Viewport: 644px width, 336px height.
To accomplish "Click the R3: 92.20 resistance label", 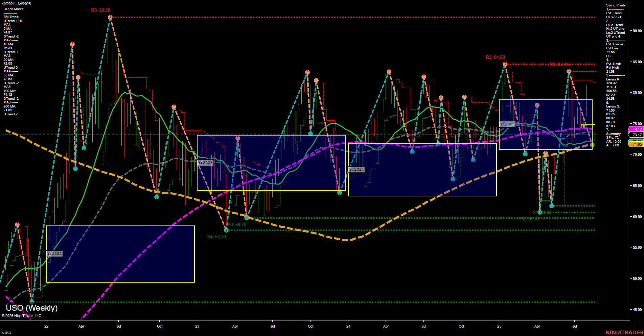I will 100,10.
